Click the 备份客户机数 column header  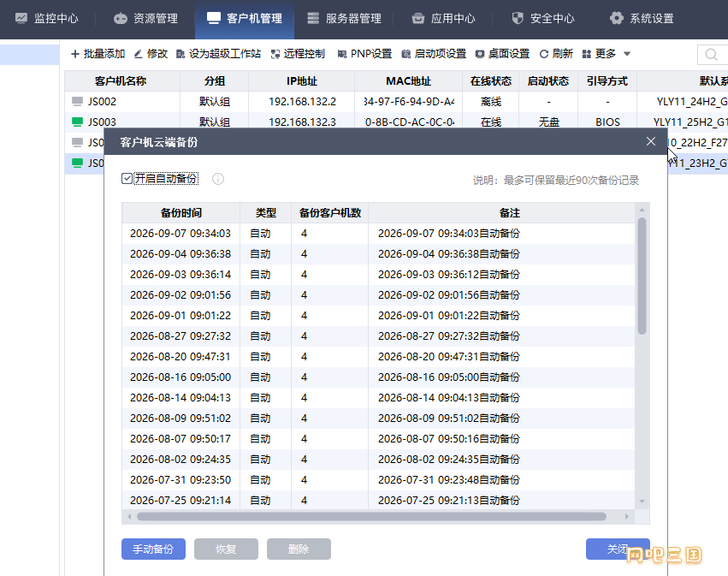330,213
